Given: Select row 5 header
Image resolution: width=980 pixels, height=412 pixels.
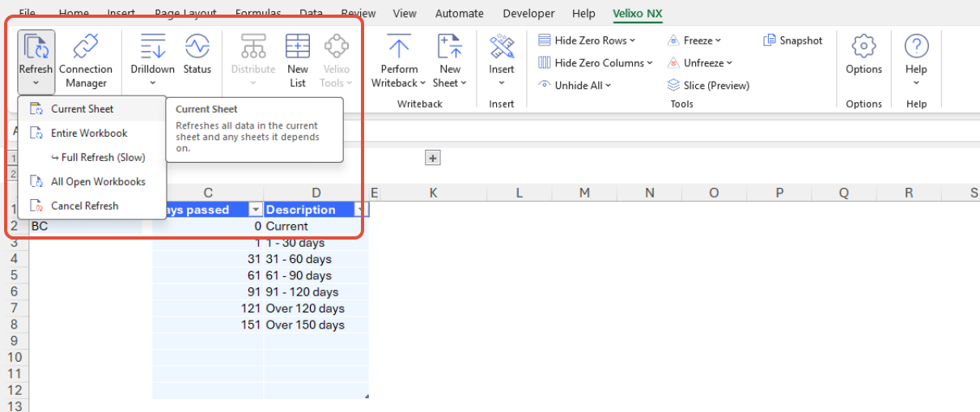Looking at the screenshot, I should pos(14,275).
